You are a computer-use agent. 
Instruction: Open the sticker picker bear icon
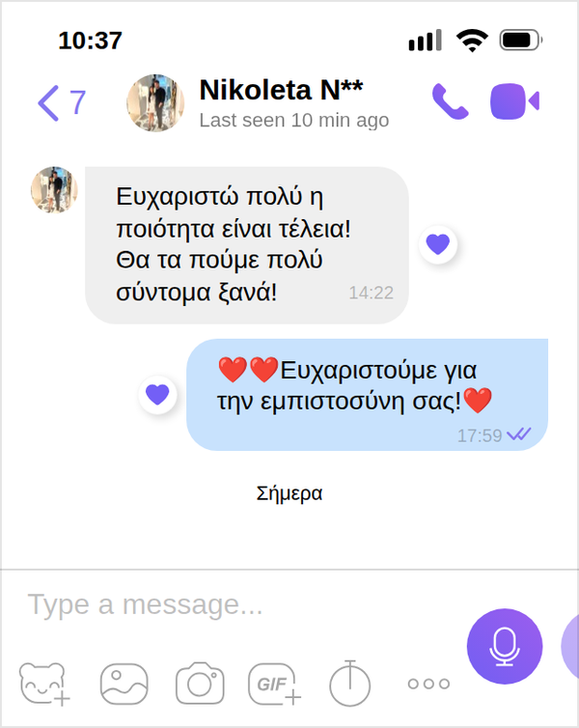[44, 684]
